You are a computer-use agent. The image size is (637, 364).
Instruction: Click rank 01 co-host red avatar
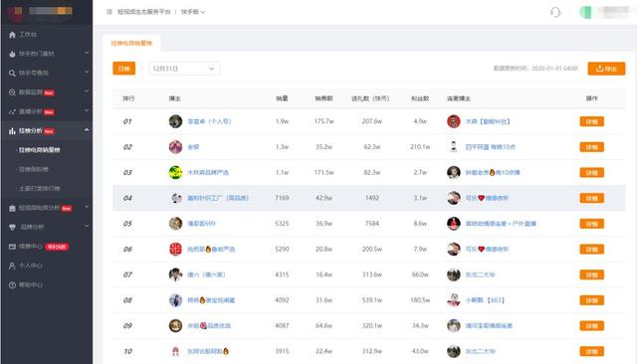tap(454, 121)
